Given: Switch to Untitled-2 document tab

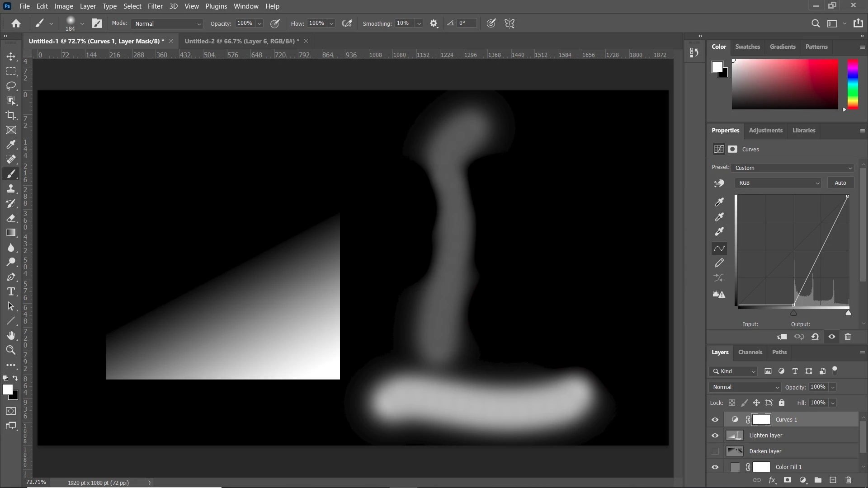Looking at the screenshot, I should coord(241,41).
